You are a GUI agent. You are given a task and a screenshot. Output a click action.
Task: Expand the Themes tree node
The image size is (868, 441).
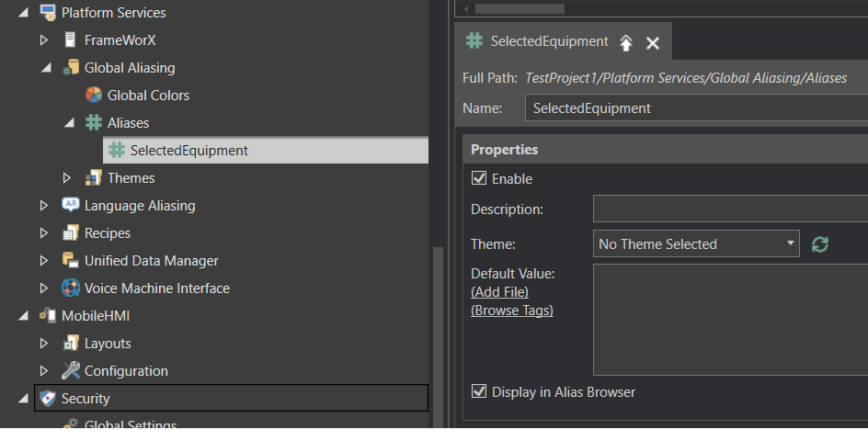click(67, 178)
